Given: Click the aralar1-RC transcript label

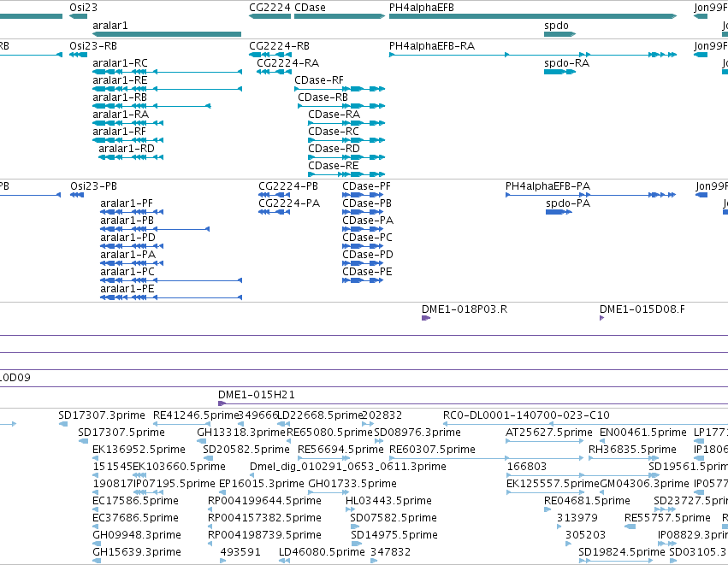Looking at the screenshot, I should click(x=120, y=63).
